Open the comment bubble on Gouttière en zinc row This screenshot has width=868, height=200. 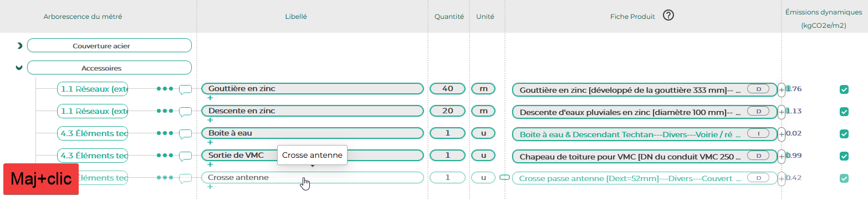point(186,89)
